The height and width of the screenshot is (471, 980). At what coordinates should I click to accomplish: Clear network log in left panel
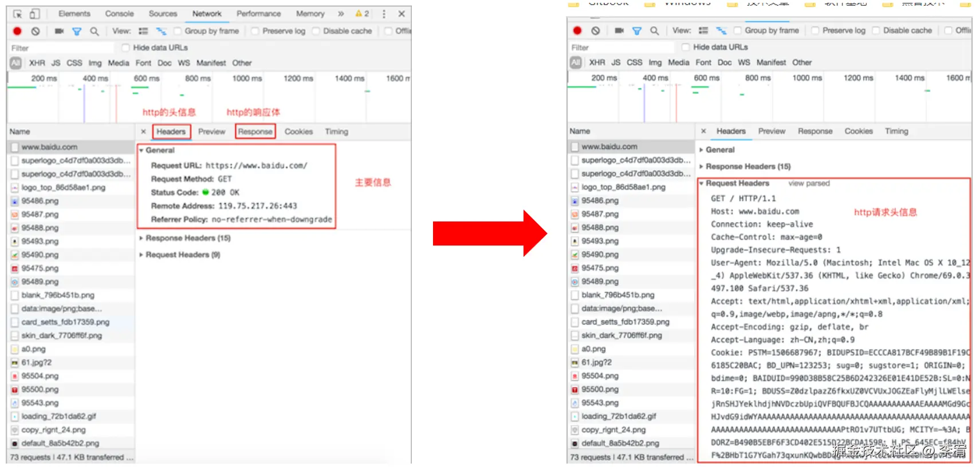click(x=36, y=31)
